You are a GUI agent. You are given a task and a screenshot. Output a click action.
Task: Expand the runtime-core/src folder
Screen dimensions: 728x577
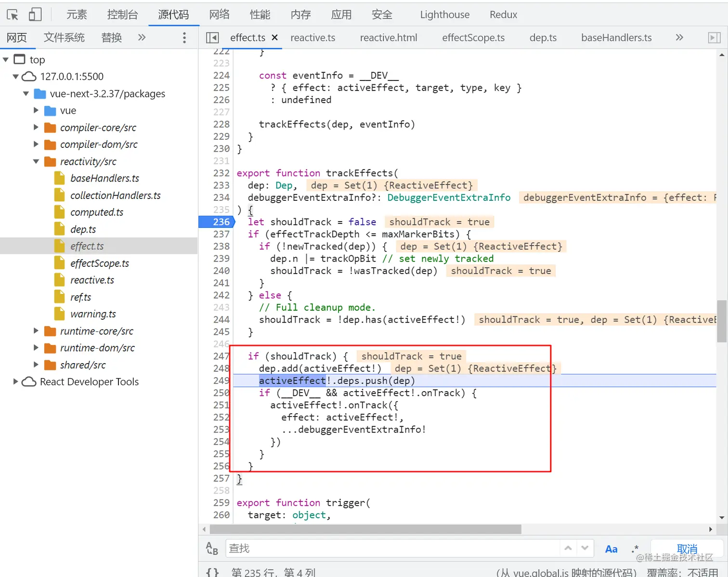click(x=36, y=331)
